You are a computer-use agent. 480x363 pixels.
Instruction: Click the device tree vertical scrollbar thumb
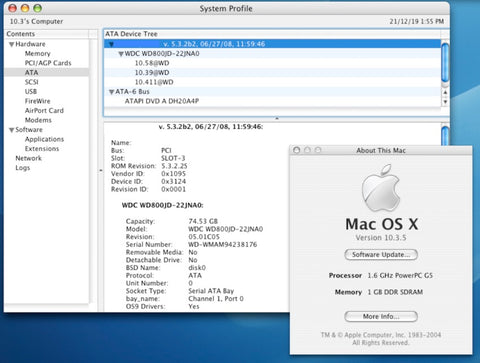[x=445, y=62]
